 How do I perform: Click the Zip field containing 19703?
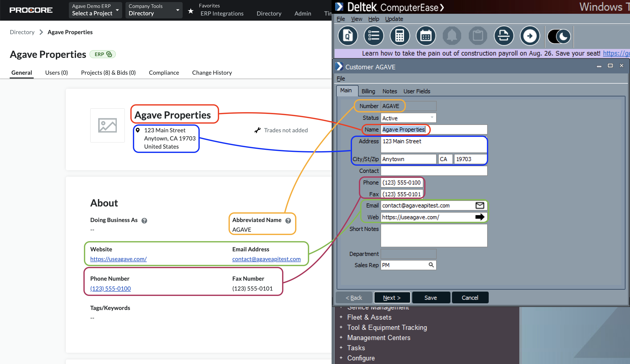pos(471,159)
